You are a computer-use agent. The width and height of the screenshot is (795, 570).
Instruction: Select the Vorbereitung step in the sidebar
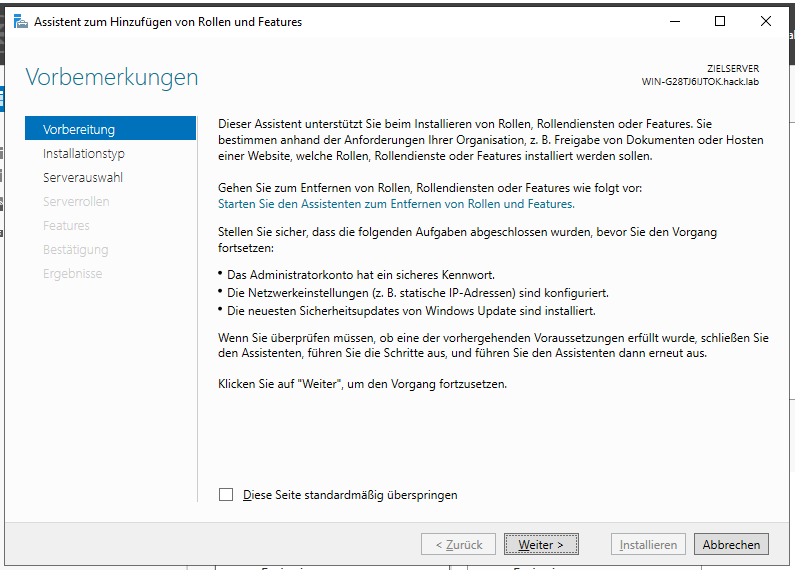[110, 129]
